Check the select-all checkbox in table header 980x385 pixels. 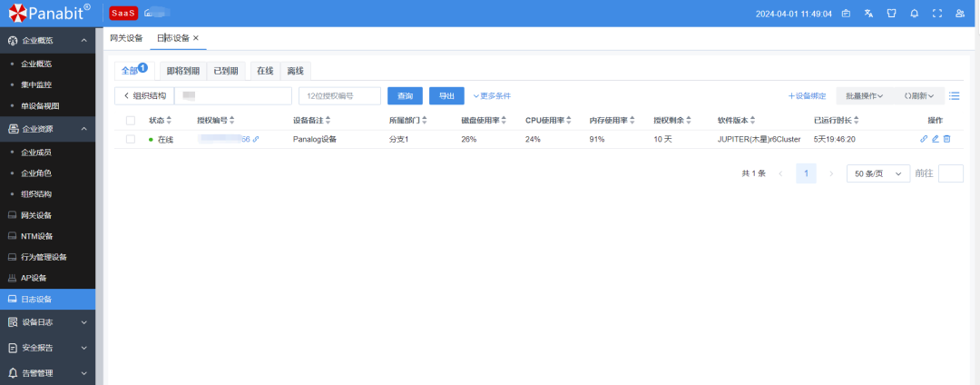pyautogui.click(x=130, y=121)
